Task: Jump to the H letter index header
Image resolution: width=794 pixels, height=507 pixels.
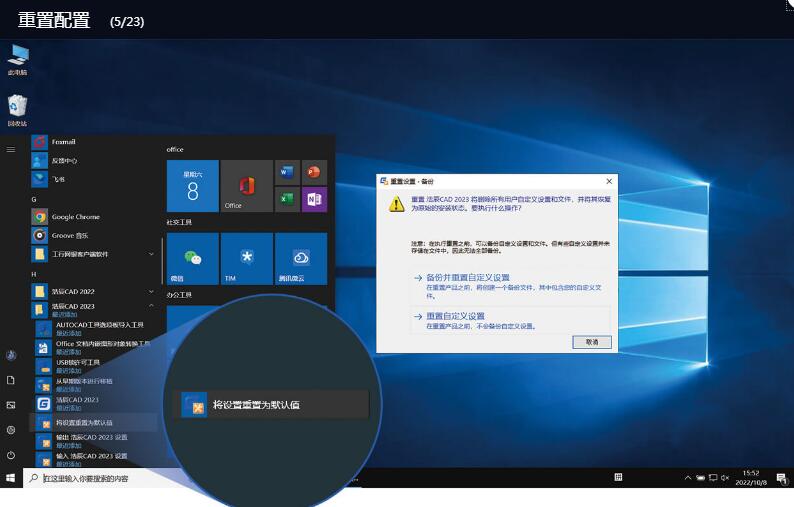Action: 34,274
